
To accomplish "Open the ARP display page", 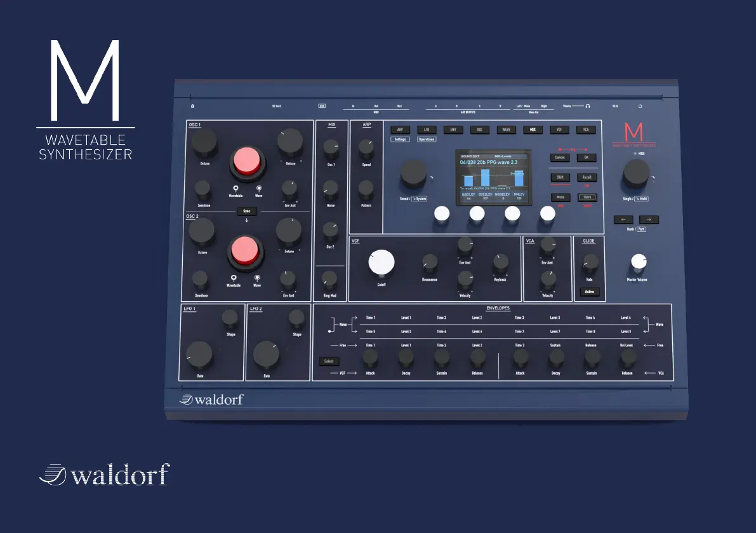I will pos(400,130).
